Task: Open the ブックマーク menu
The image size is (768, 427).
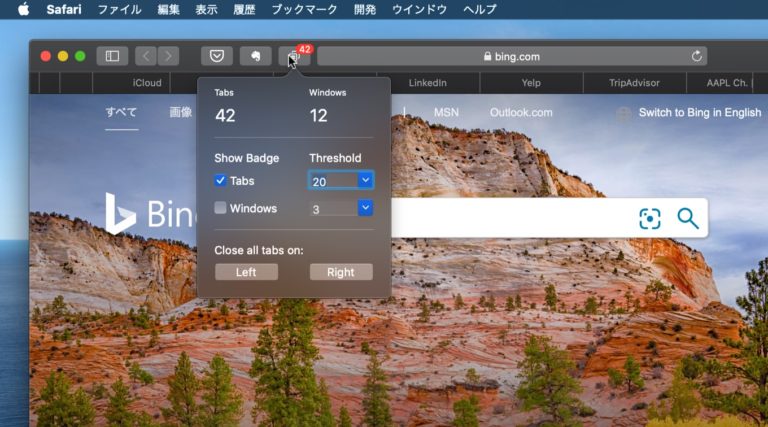Action: [x=302, y=9]
